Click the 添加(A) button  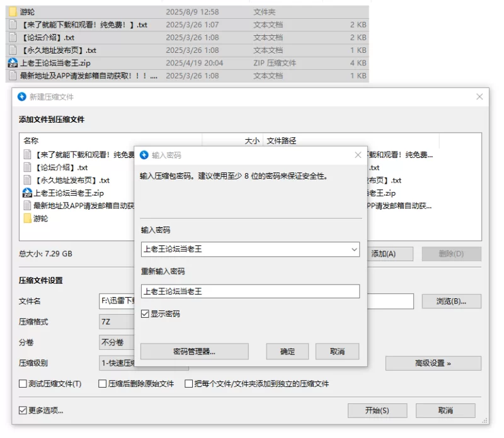[390, 254]
